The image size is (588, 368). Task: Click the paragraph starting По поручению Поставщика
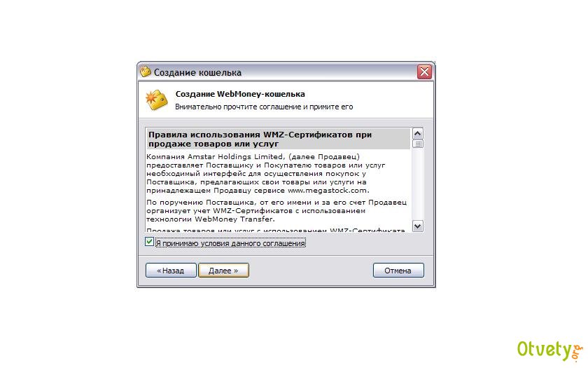[x=276, y=211]
